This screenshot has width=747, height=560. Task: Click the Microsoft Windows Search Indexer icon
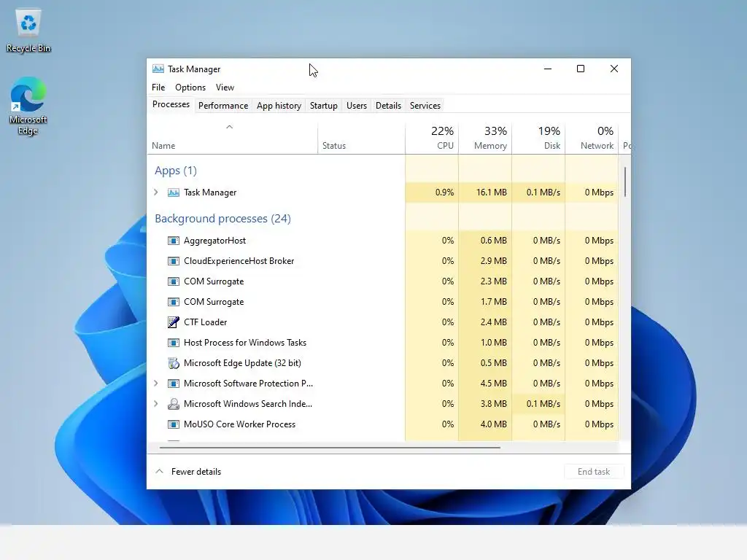pos(174,404)
